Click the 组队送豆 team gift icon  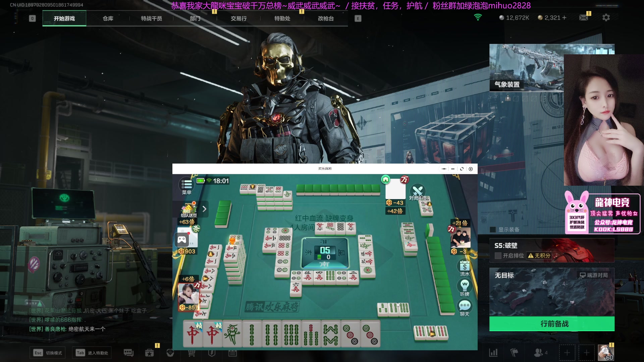click(189, 210)
